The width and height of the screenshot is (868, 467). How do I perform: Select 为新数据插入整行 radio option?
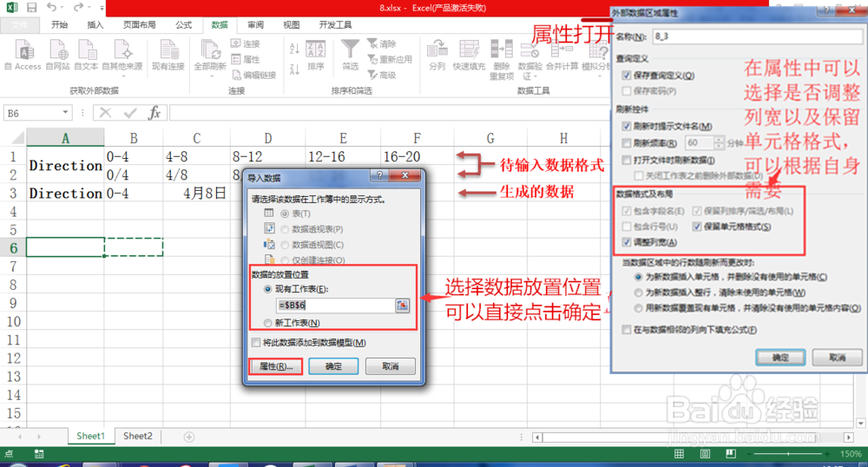638,293
